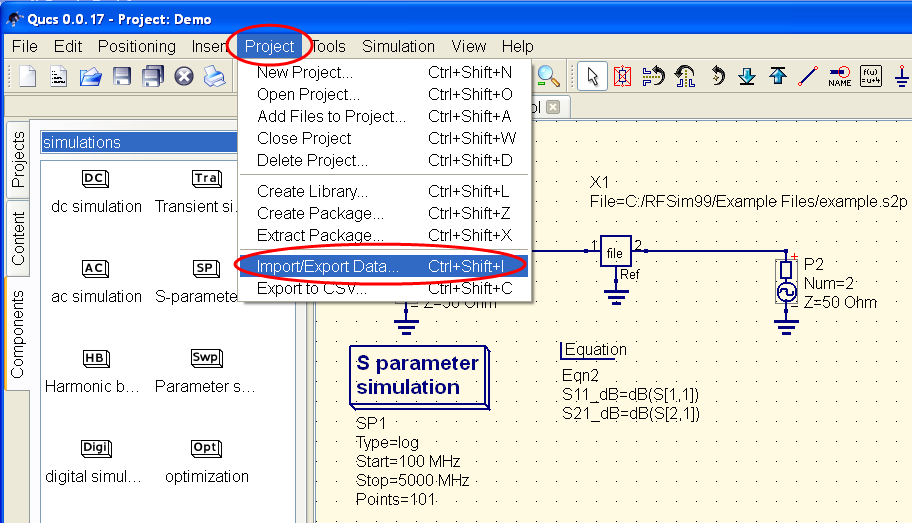Click the New document toolbar icon

pos(28,76)
